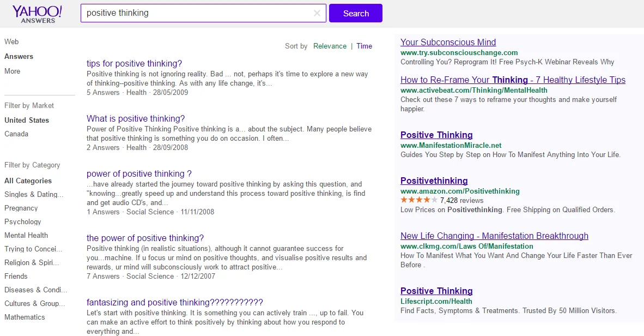Screen dimensions: 644x336
Task: Click 'Filter by Category' heading
Action: (x=32, y=165)
